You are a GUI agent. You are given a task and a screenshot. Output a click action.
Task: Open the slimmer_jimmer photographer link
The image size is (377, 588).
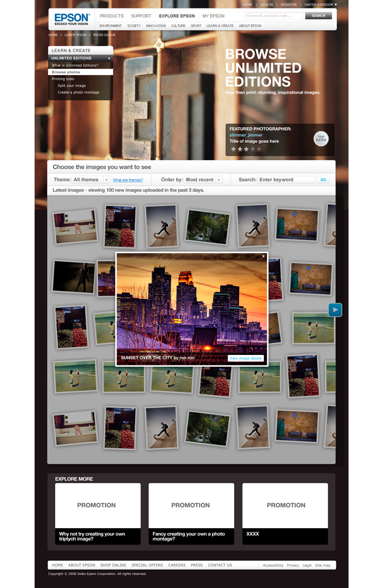(x=246, y=135)
